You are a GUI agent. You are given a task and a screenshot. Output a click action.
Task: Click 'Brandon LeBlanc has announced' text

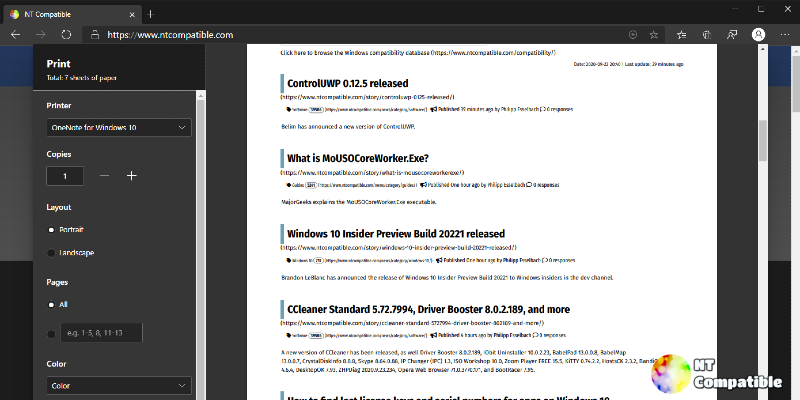447,278
